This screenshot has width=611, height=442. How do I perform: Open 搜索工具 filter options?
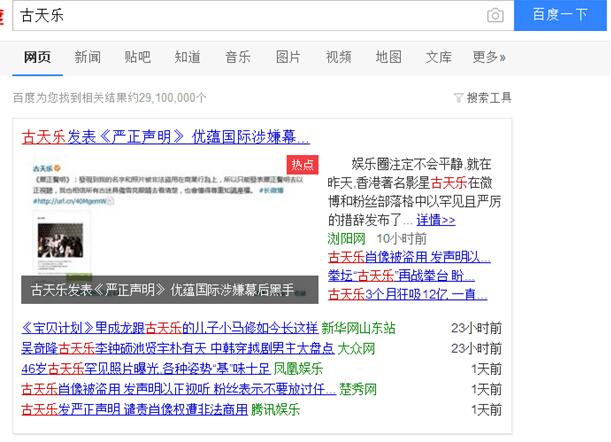click(x=489, y=97)
